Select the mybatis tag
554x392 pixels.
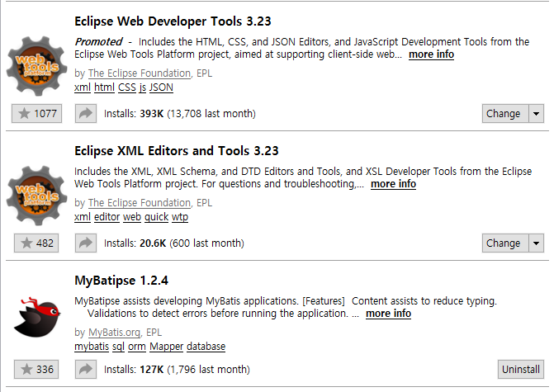pyautogui.click(x=92, y=347)
